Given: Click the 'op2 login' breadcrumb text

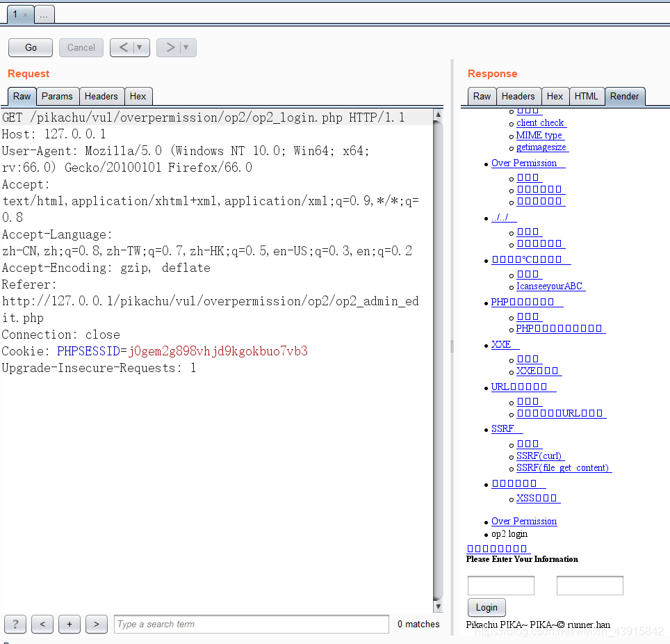Looking at the screenshot, I should coord(509,534).
